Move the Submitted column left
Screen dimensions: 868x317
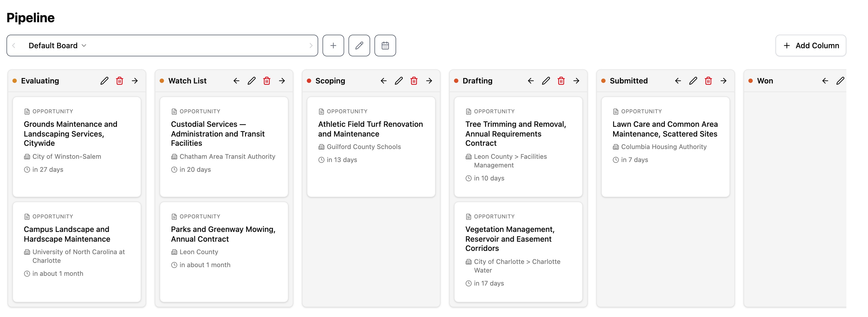pos(678,81)
